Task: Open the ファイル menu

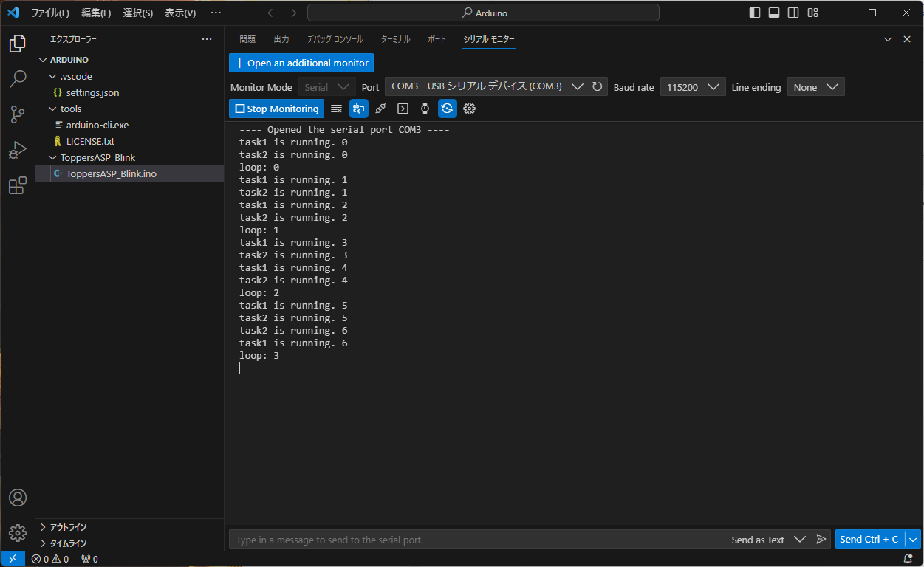Action: [x=52, y=12]
